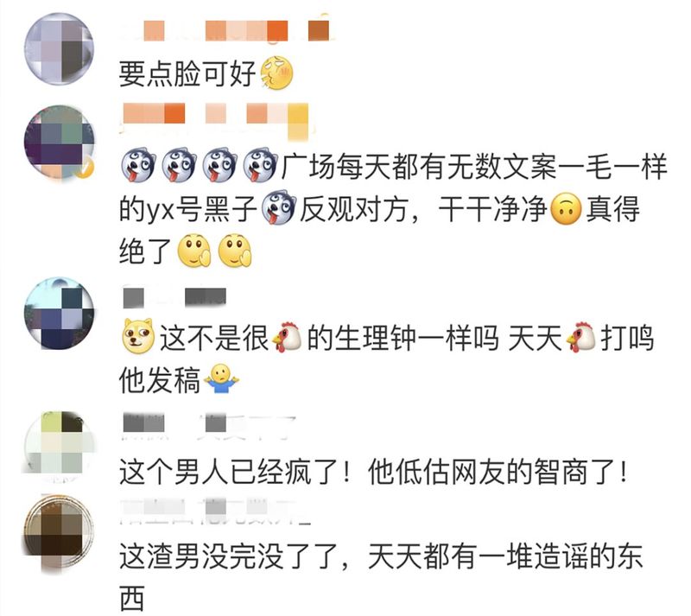Open the first commenter's pixelated avatar
Image resolution: width=691 pixels, height=616 pixels.
[59, 48]
